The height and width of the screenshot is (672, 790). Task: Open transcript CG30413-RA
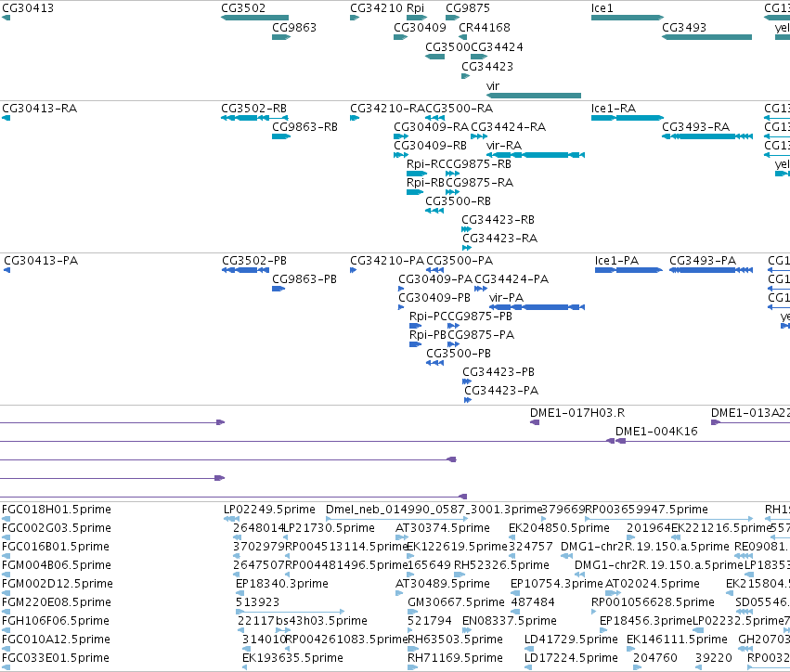[39, 109]
